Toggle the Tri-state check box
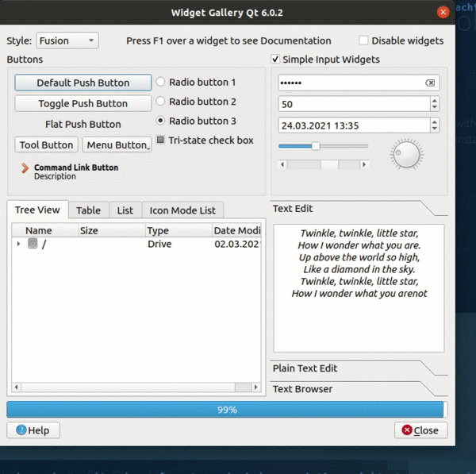This screenshot has height=474, width=476. [161, 141]
